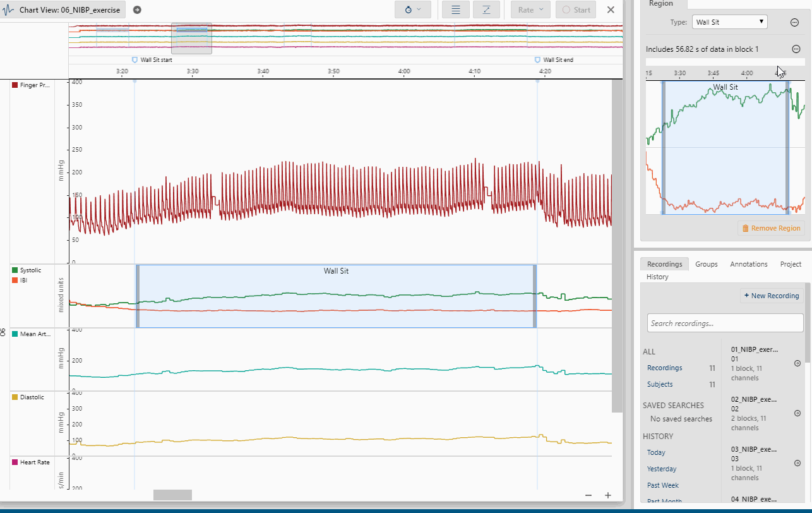Click more options icon beside data block info
The image size is (812, 513).
[796, 49]
